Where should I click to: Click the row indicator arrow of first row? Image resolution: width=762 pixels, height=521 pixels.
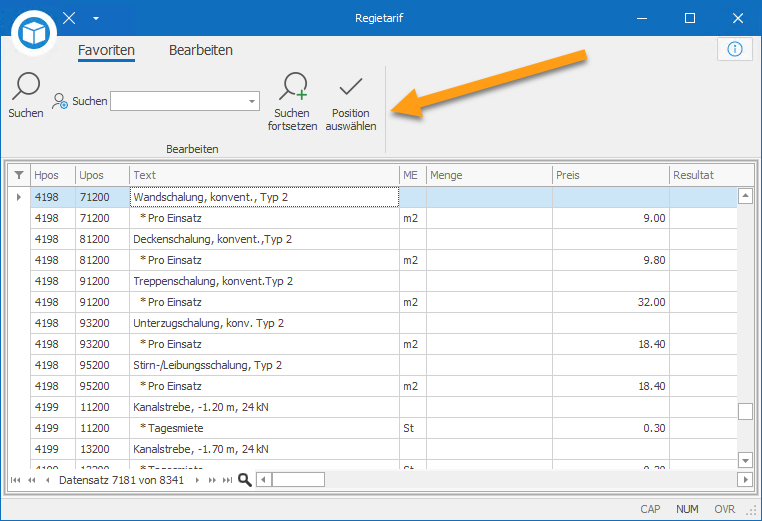coord(19,197)
